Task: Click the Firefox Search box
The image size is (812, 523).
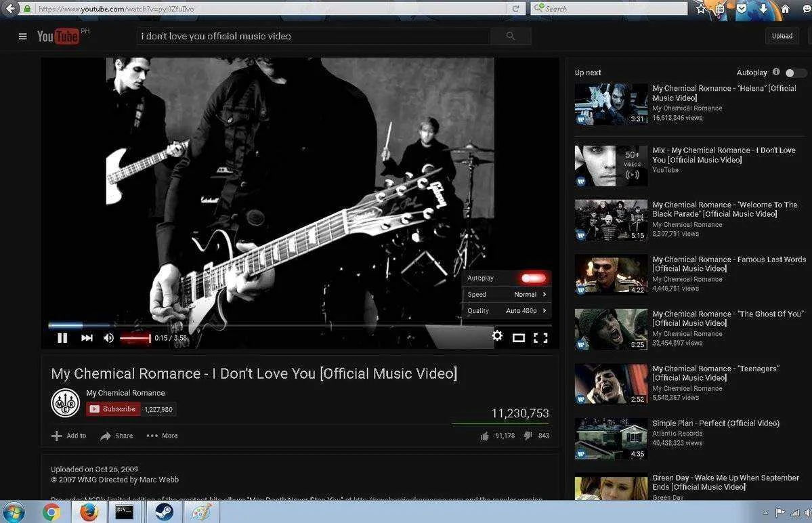Action: (x=608, y=9)
